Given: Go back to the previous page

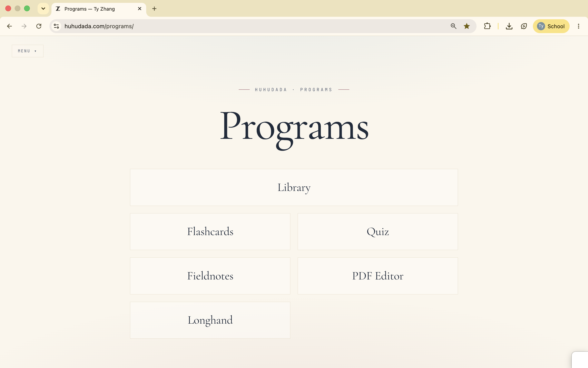Looking at the screenshot, I should [9, 26].
